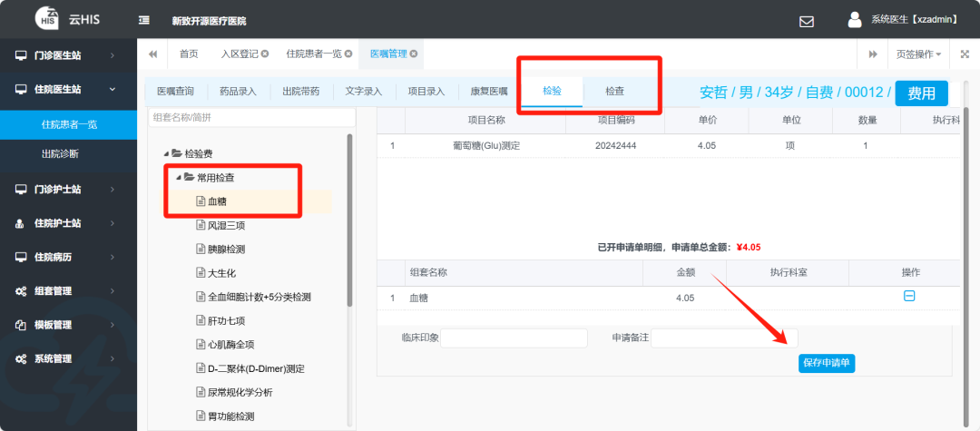Click the tab scroll-left double arrow
This screenshot has height=431, width=980.
(x=153, y=54)
